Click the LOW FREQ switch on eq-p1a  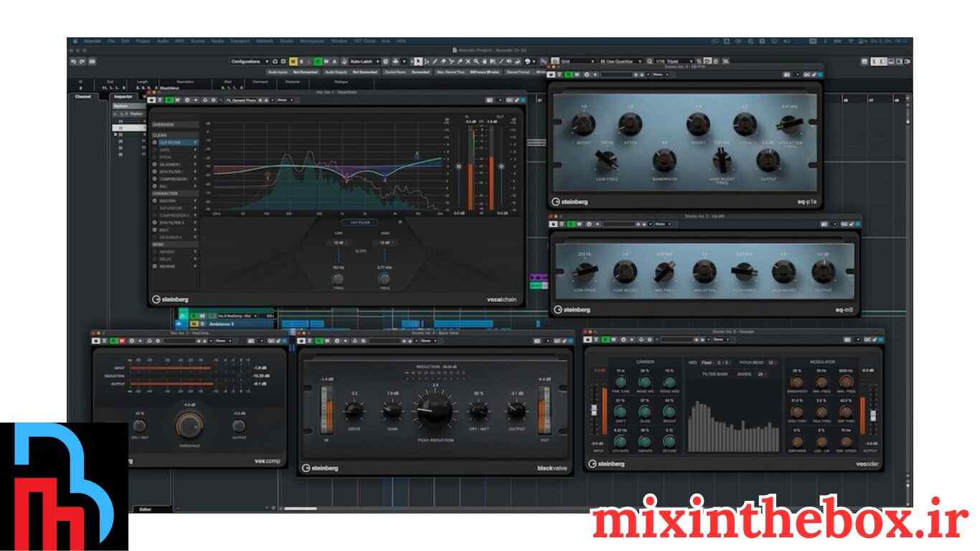tap(607, 160)
